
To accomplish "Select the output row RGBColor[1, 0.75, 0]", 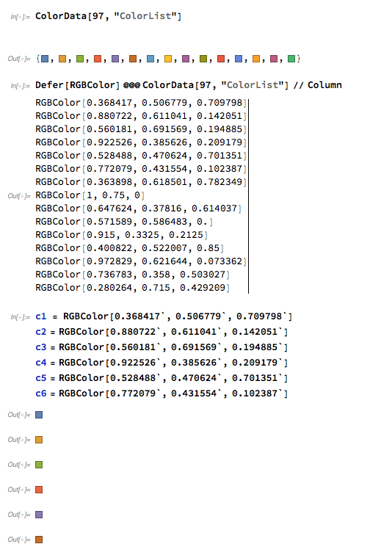I will [x=90, y=195].
